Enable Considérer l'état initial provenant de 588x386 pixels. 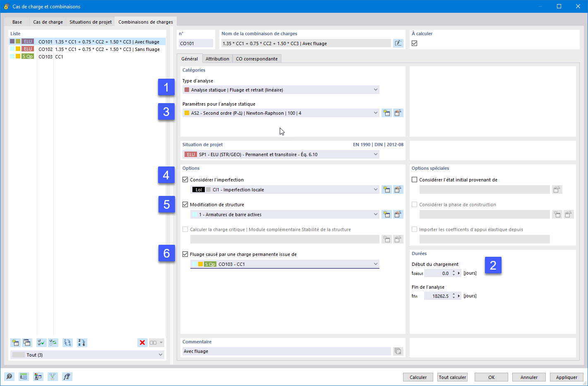tap(414, 180)
